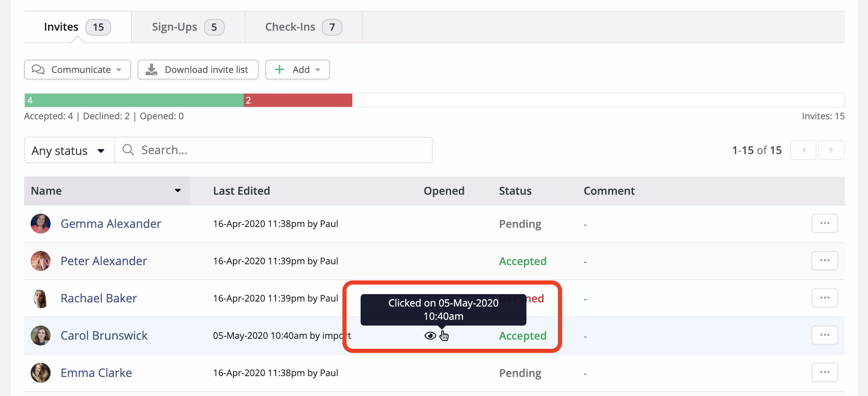Open the ellipsis actions menu for Peter Alexander
The width and height of the screenshot is (868, 396).
click(824, 261)
